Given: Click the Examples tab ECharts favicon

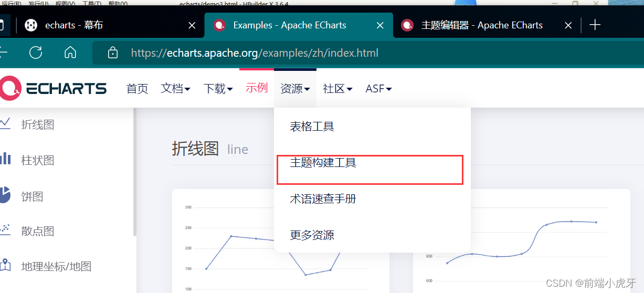Looking at the screenshot, I should click(219, 25).
